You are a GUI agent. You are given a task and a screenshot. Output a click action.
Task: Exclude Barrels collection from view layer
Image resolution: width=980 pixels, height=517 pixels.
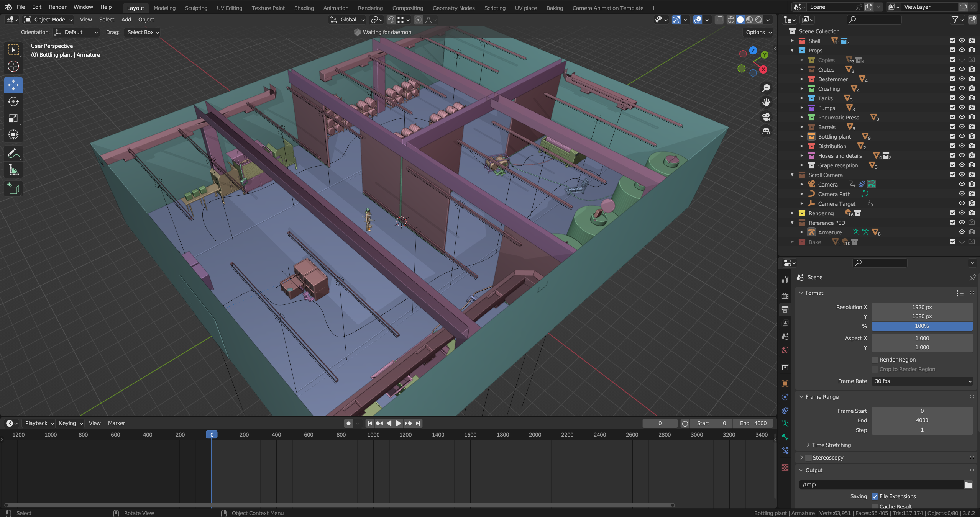[952, 127]
